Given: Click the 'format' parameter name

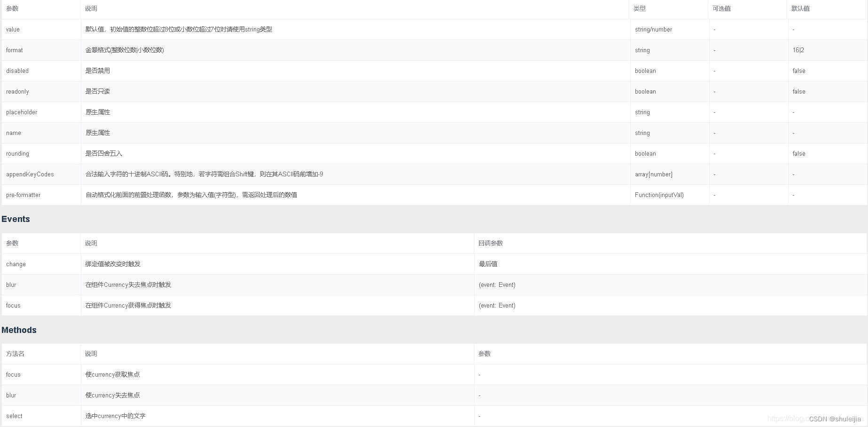Looking at the screenshot, I should (14, 50).
